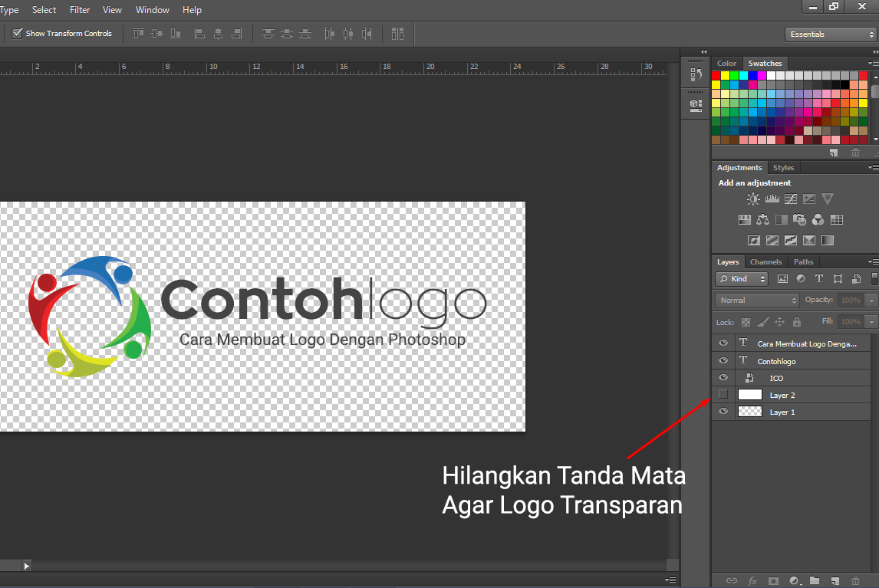Switch to the Styles tab
Screen dimensions: 879x588
click(783, 168)
